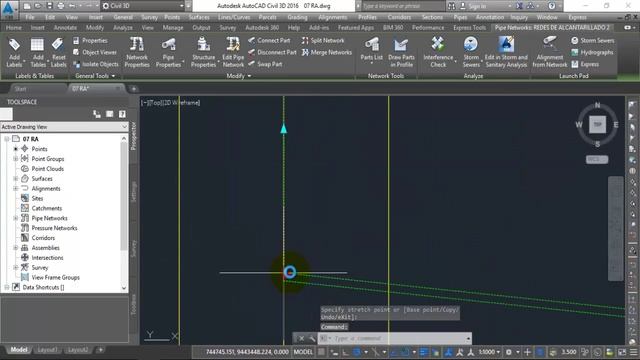This screenshot has width=640, height=360.
Task: Click MODEL space button in status bar
Action: (303, 352)
